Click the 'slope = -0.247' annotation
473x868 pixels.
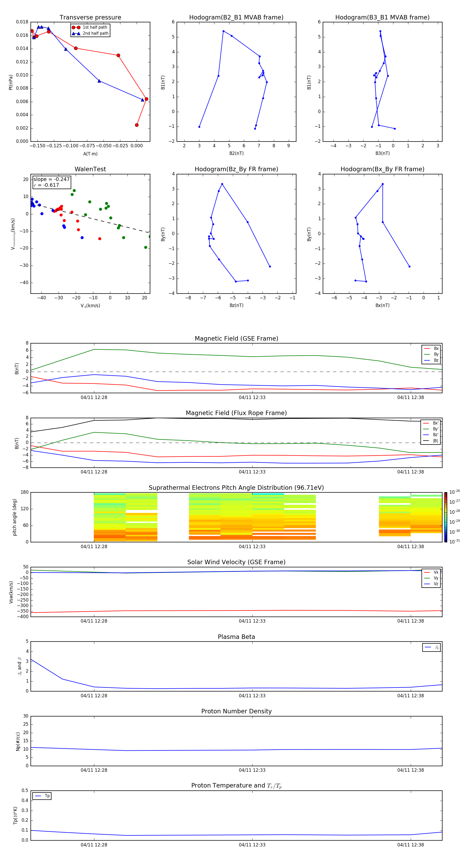click(x=52, y=179)
